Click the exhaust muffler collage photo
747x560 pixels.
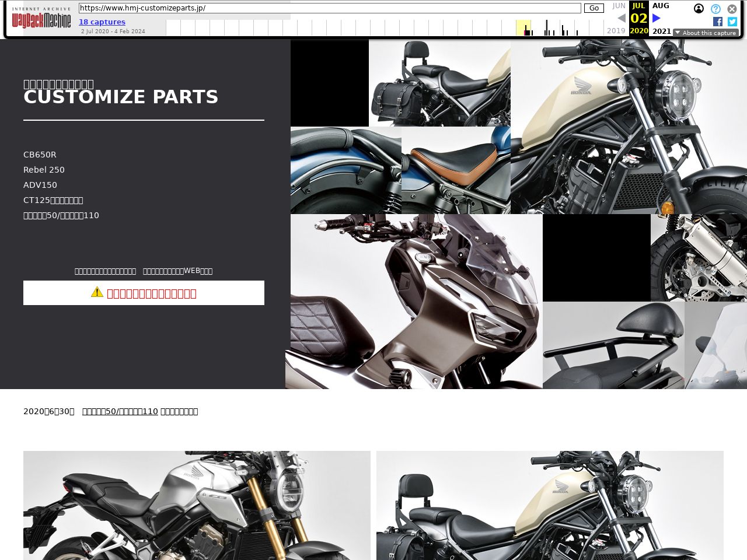coord(699,258)
